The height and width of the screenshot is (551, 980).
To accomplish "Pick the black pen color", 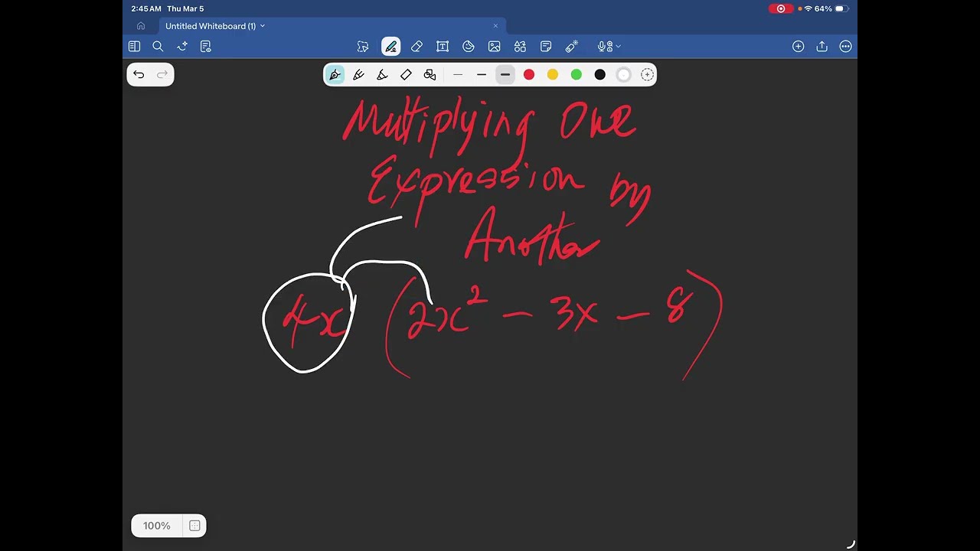I will (600, 74).
